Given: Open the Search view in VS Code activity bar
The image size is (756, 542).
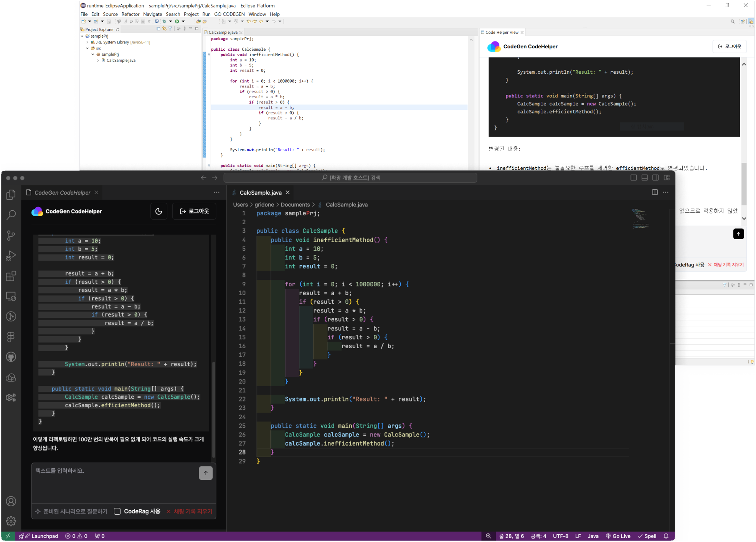Looking at the screenshot, I should [x=11, y=215].
